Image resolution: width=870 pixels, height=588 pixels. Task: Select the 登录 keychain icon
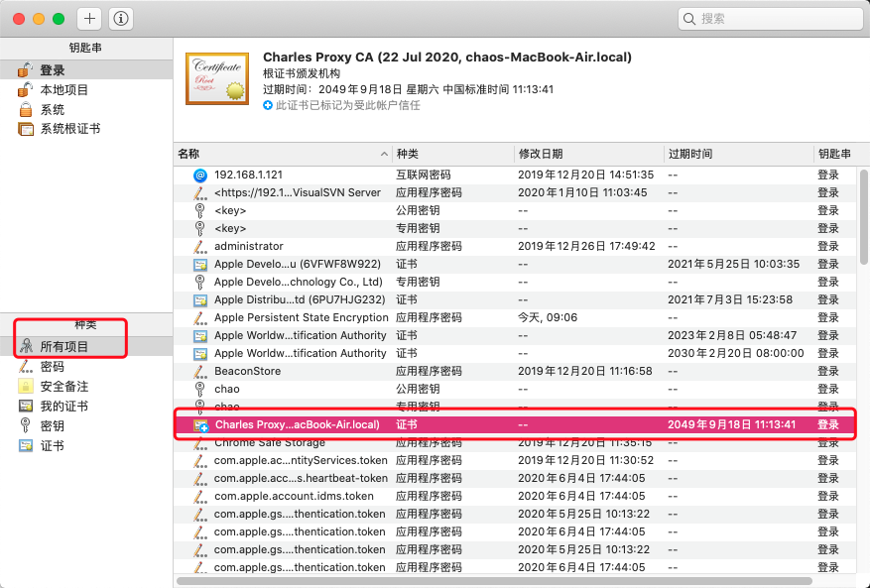(25, 70)
